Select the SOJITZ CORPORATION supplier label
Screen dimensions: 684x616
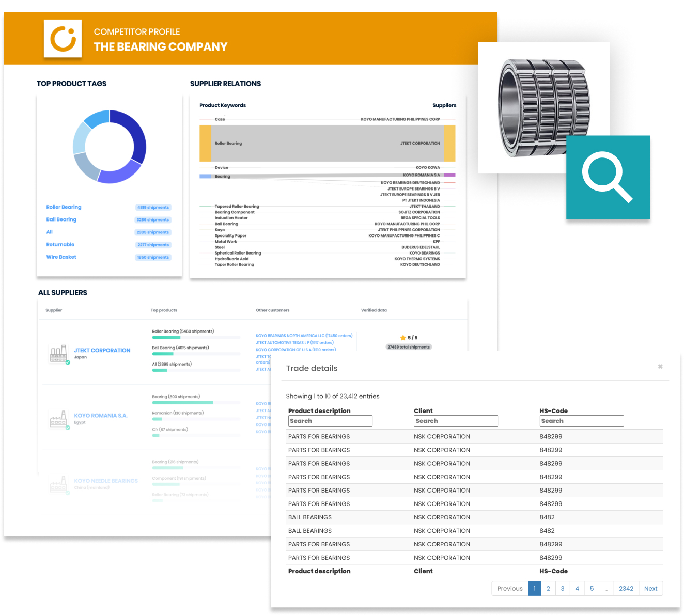[x=419, y=212]
